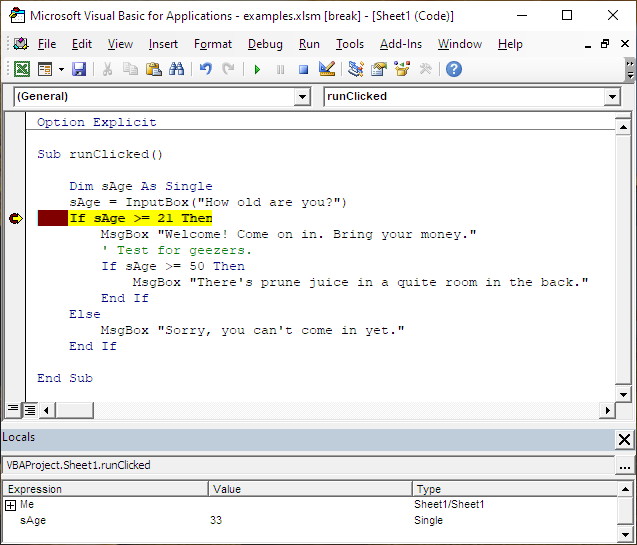Open the Add-Ins menu
637x545 pixels.
(x=401, y=44)
